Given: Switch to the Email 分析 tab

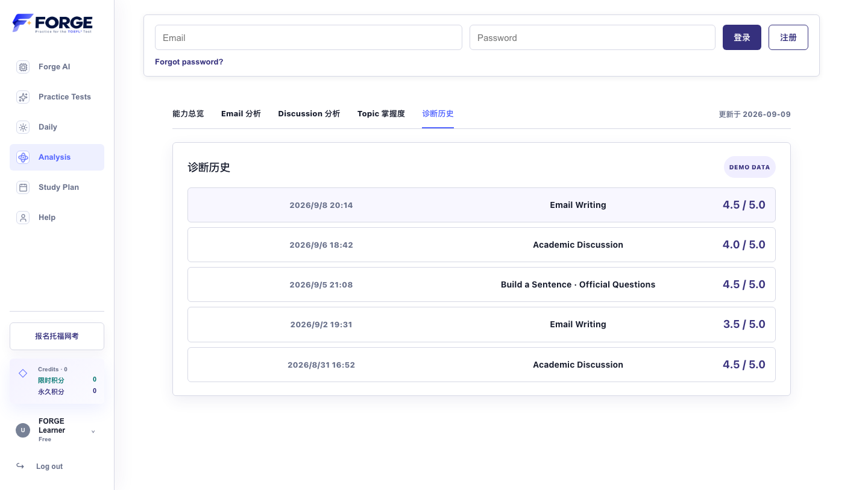Looking at the screenshot, I should (x=241, y=113).
